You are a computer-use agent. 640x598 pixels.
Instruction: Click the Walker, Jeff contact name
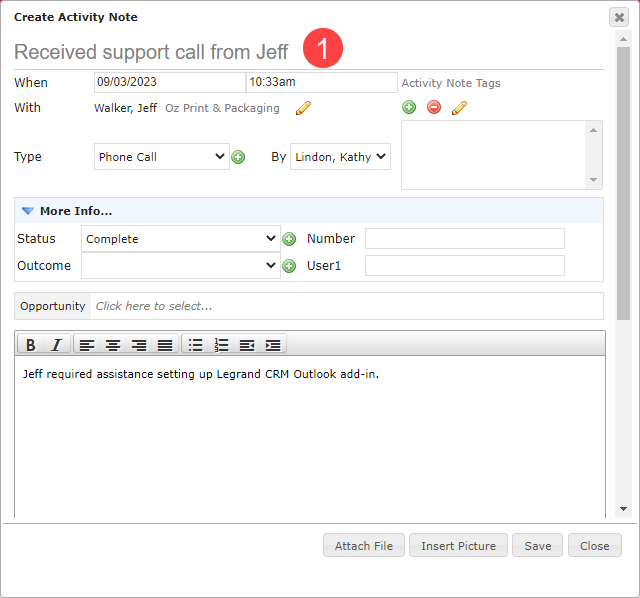pyautogui.click(x=126, y=108)
